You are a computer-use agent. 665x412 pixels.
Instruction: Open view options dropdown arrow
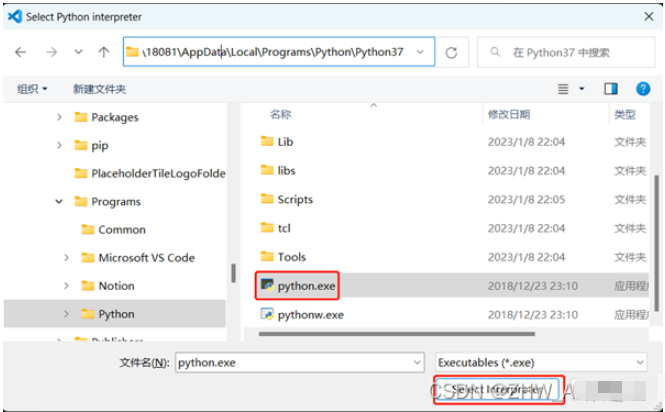(582, 89)
